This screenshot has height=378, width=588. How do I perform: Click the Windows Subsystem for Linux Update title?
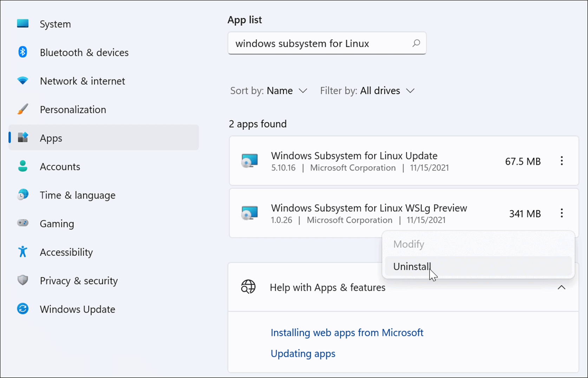[354, 155]
